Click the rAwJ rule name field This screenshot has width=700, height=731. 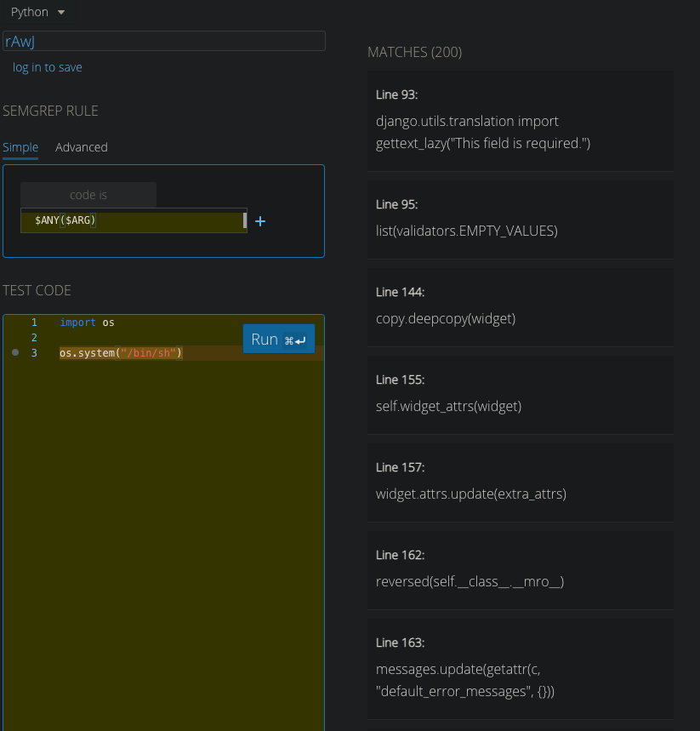pyautogui.click(x=164, y=41)
